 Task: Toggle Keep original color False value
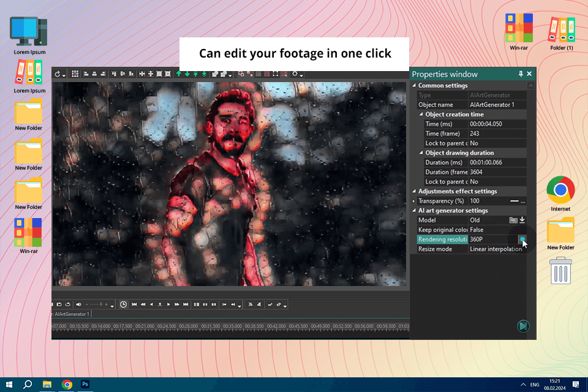(497, 230)
